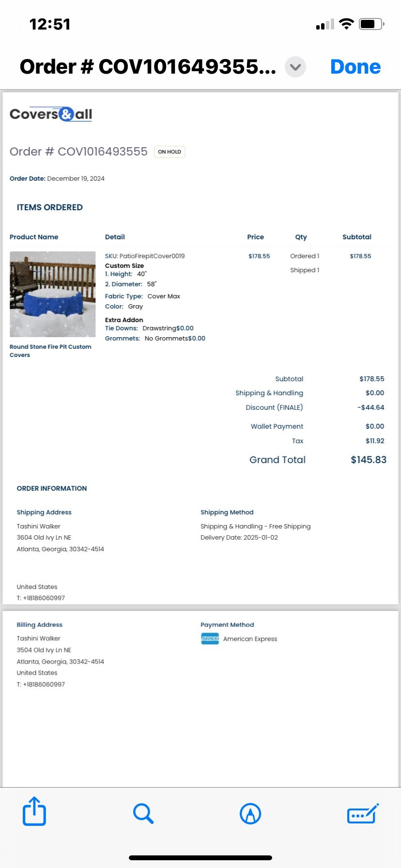The width and height of the screenshot is (401, 868).
Task: Open the form fill keyboard icon
Action: point(363,813)
